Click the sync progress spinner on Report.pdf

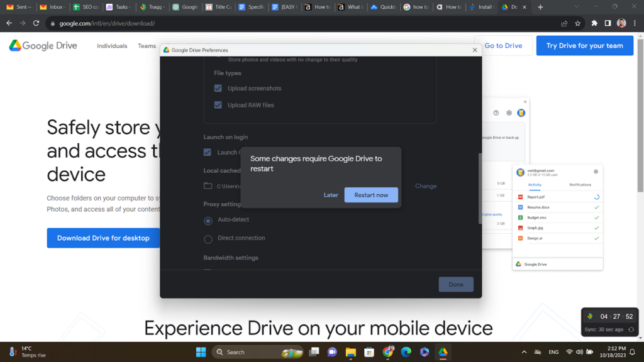click(597, 197)
